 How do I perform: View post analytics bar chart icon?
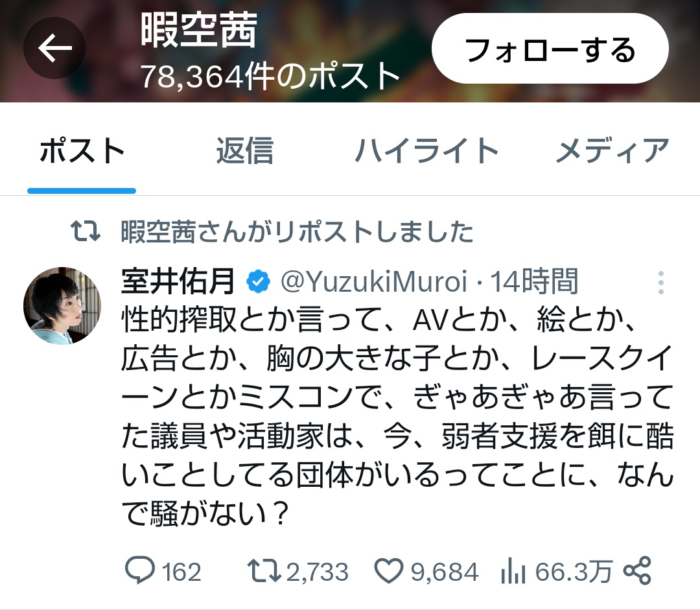pyautogui.click(x=513, y=571)
